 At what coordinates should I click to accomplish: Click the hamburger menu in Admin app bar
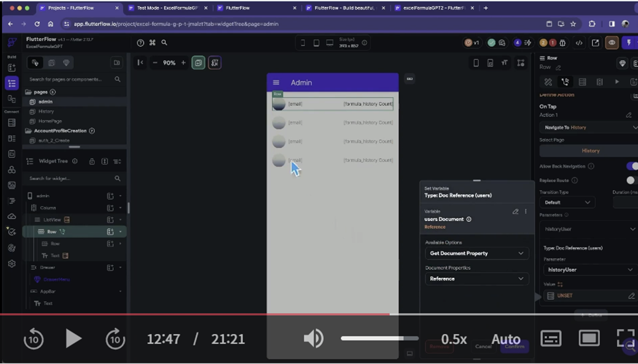(276, 83)
